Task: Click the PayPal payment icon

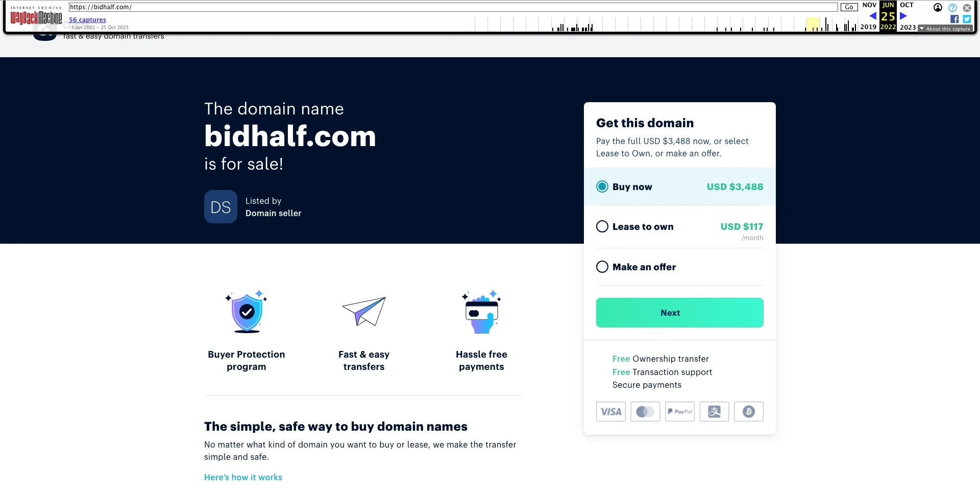Action: tap(680, 411)
